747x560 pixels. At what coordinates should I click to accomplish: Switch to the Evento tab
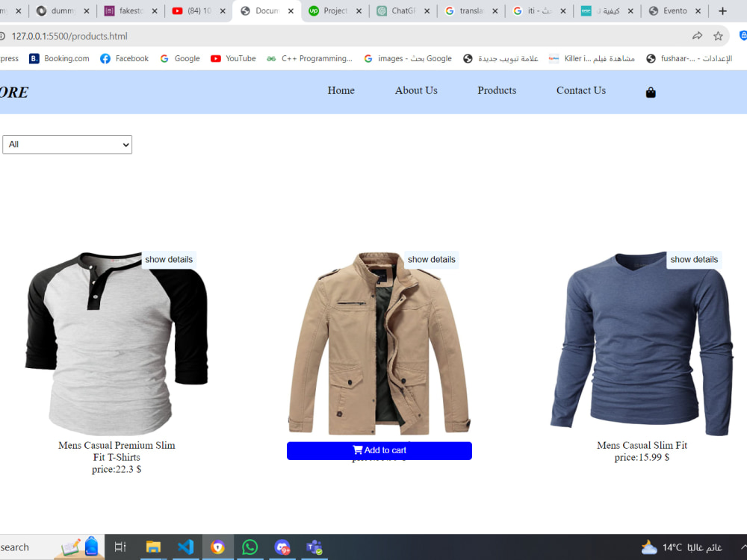[675, 11]
